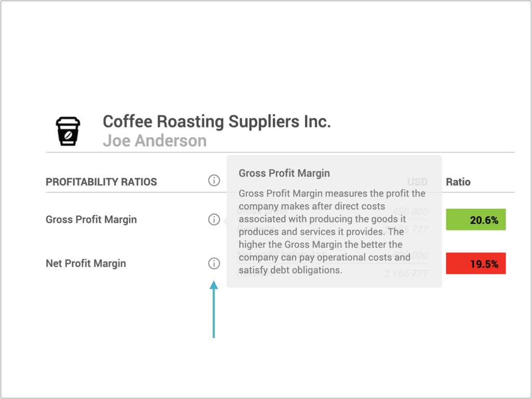Image resolution: width=532 pixels, height=399 pixels.
Task: Click the horizontal divider under company header
Action: tap(280, 152)
